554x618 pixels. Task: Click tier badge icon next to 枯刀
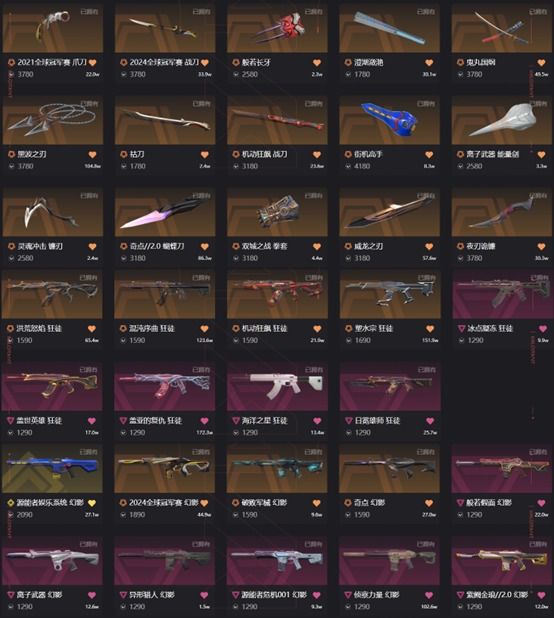(124, 154)
